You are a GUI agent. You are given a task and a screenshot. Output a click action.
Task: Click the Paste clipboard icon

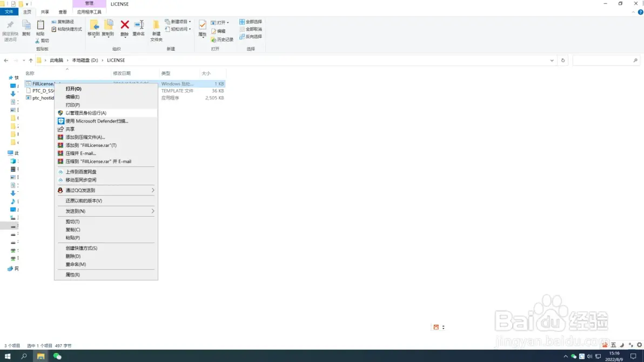pos(40,25)
